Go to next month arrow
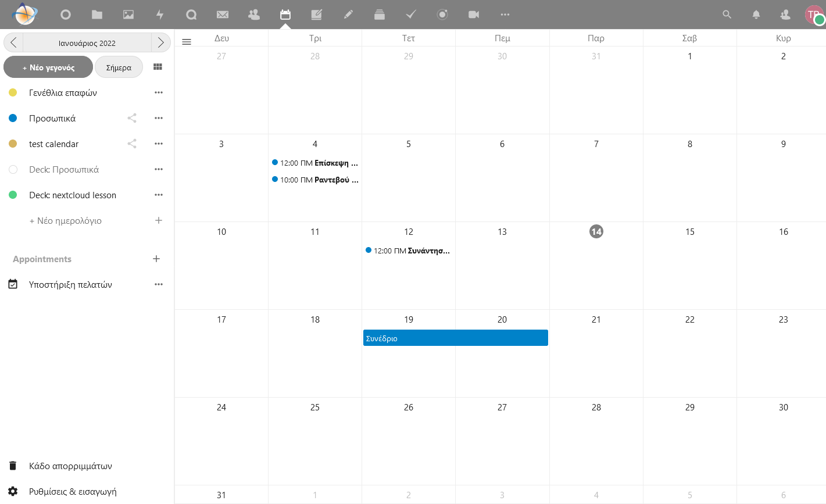 click(161, 42)
